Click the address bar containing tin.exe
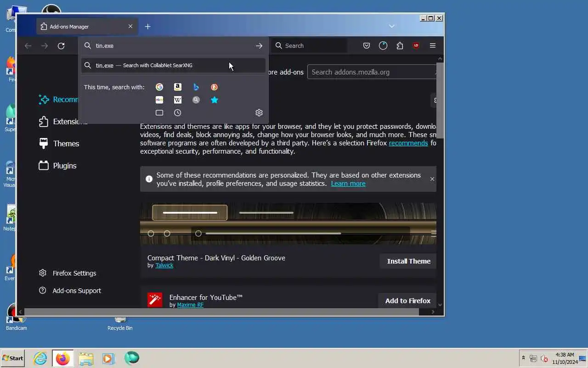 [x=174, y=46]
